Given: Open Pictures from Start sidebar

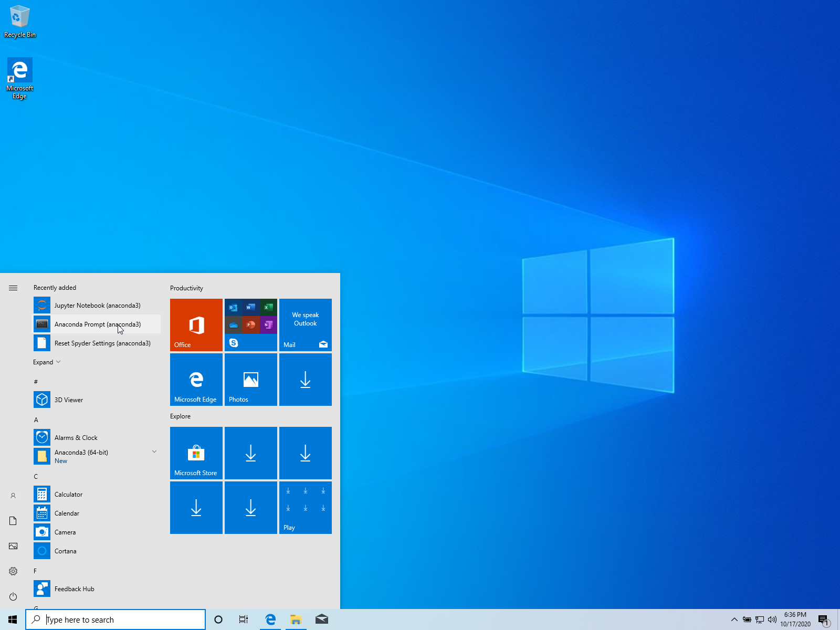Looking at the screenshot, I should 13,546.
